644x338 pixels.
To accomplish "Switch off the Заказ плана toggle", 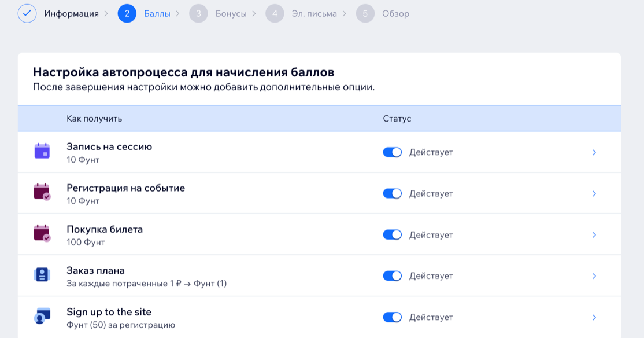I will pyautogui.click(x=392, y=276).
